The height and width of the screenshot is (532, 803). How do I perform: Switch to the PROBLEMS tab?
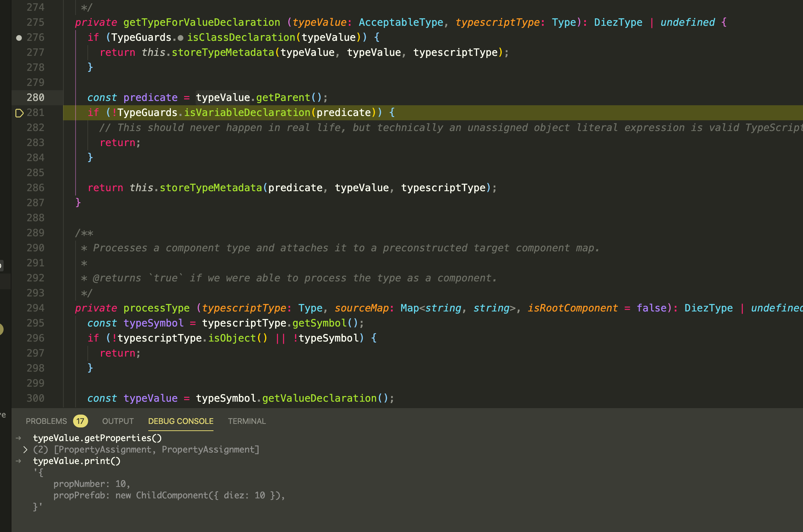(x=46, y=421)
